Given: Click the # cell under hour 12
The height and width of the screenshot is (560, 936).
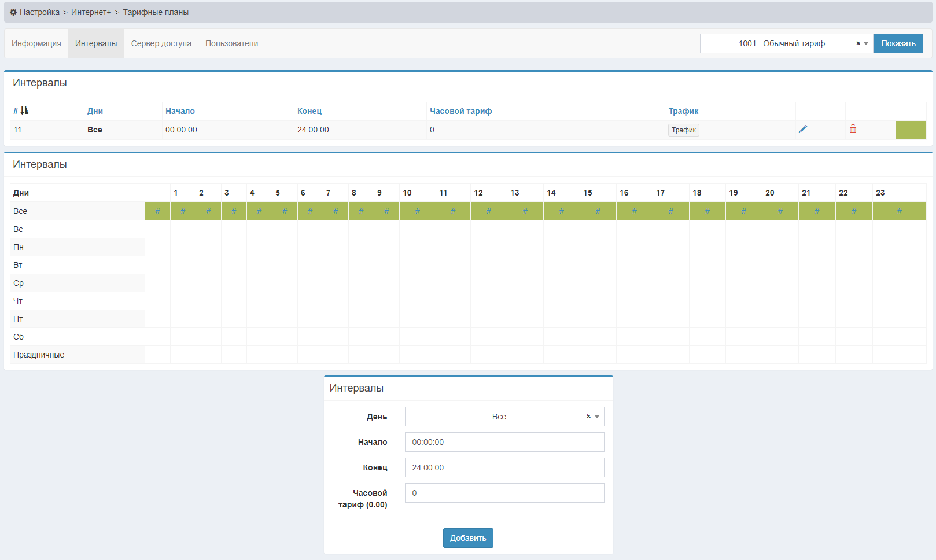Looking at the screenshot, I should 488,211.
